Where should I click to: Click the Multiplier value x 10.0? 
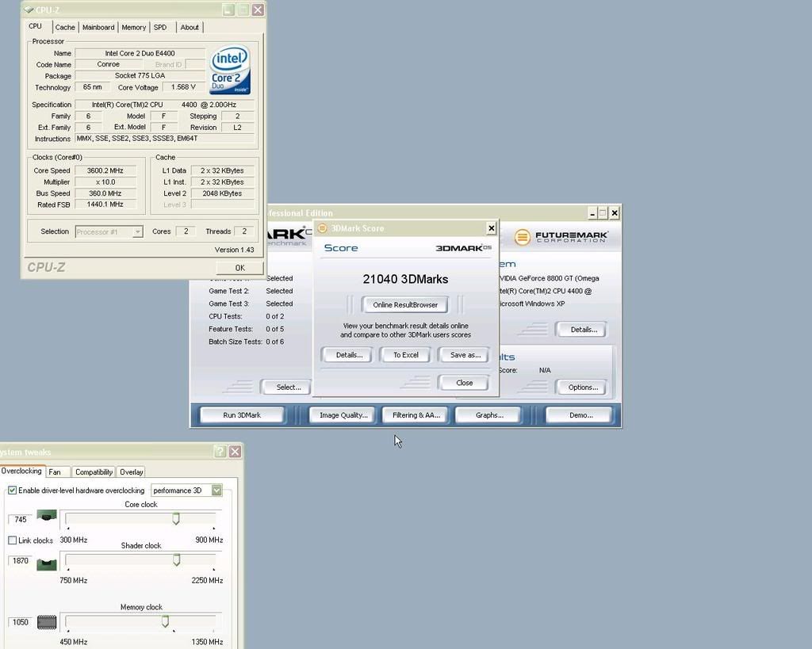[x=105, y=181]
